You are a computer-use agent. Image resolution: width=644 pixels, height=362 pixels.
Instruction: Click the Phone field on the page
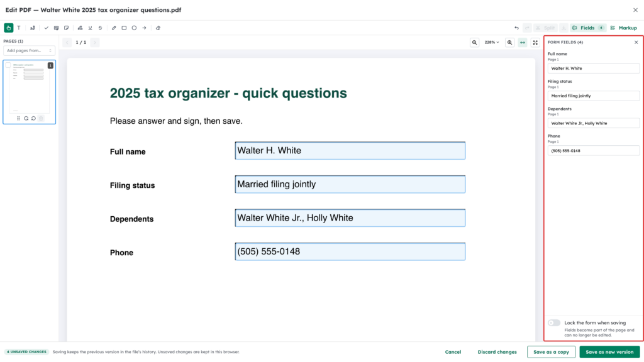[x=350, y=251]
